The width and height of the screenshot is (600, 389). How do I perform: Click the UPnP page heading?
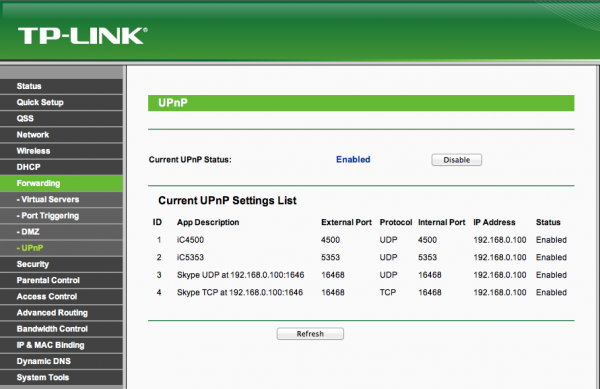[173, 103]
